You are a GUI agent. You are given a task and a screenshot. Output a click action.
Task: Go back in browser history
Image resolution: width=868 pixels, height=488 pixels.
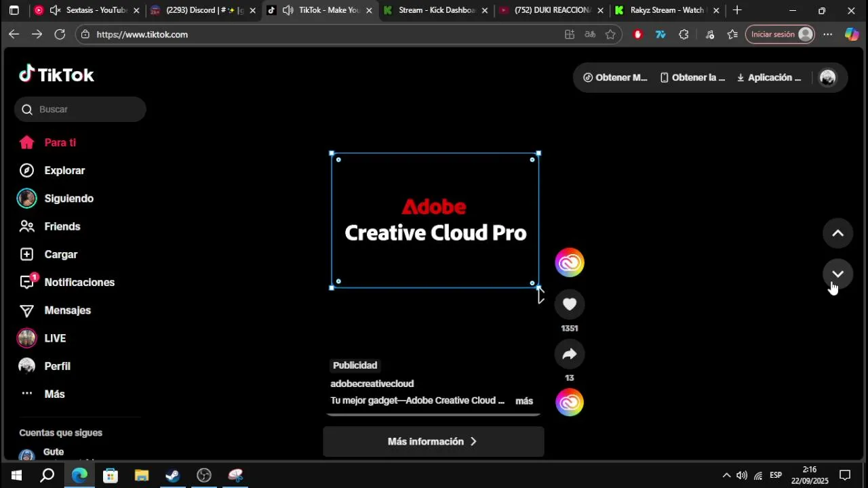click(x=14, y=34)
